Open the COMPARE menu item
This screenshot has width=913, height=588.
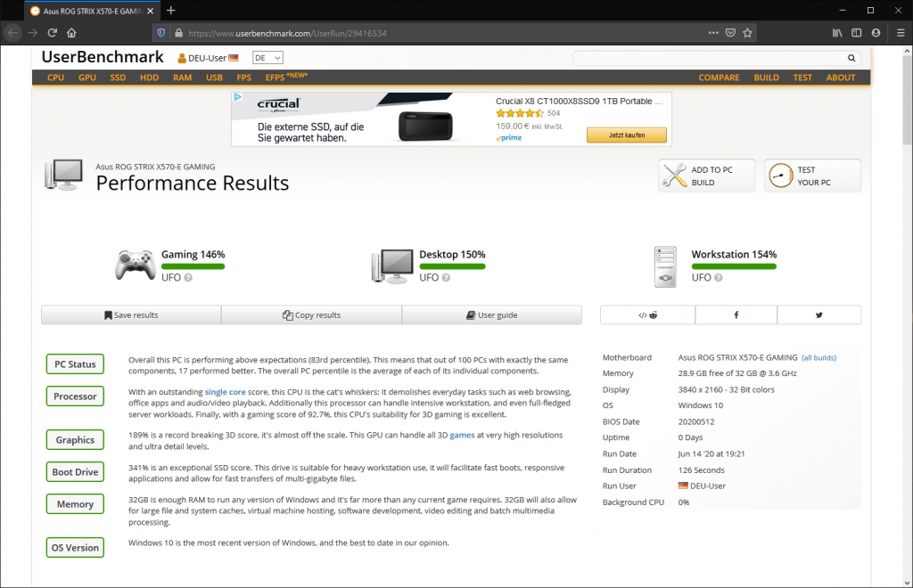click(719, 78)
